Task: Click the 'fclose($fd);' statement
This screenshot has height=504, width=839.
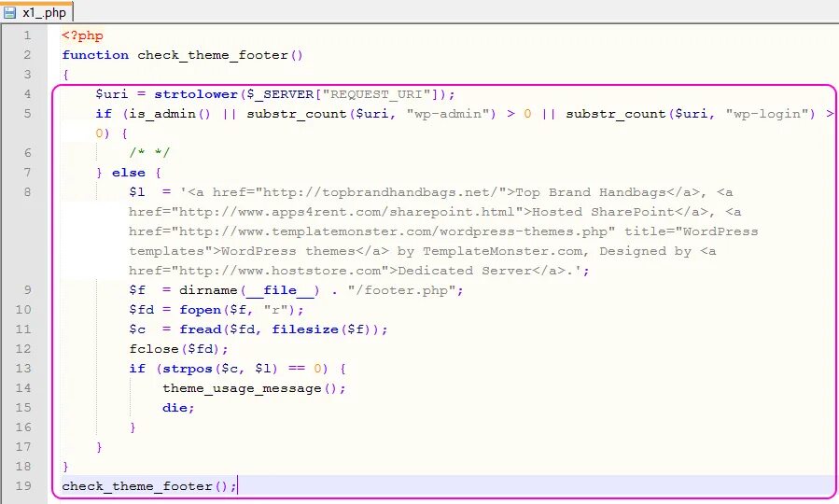Action: pyautogui.click(x=178, y=349)
